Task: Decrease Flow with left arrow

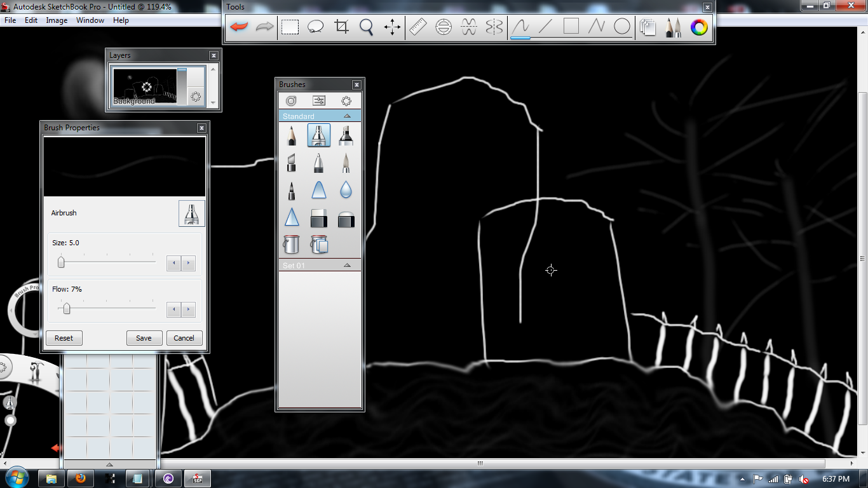Action: (x=173, y=310)
